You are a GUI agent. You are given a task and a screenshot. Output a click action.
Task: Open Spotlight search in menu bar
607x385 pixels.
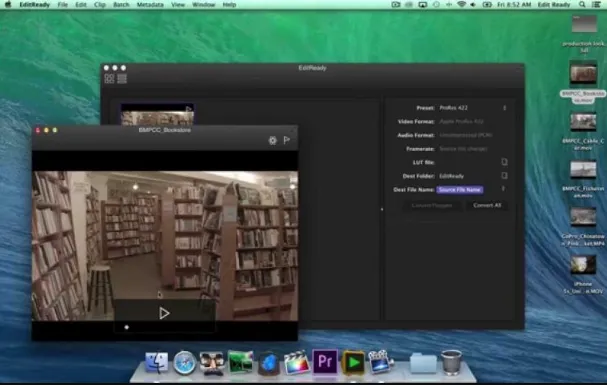point(582,5)
